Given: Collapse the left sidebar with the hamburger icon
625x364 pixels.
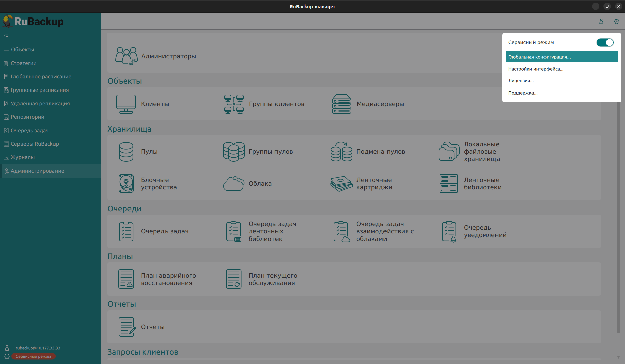Looking at the screenshot, I should [x=6, y=36].
